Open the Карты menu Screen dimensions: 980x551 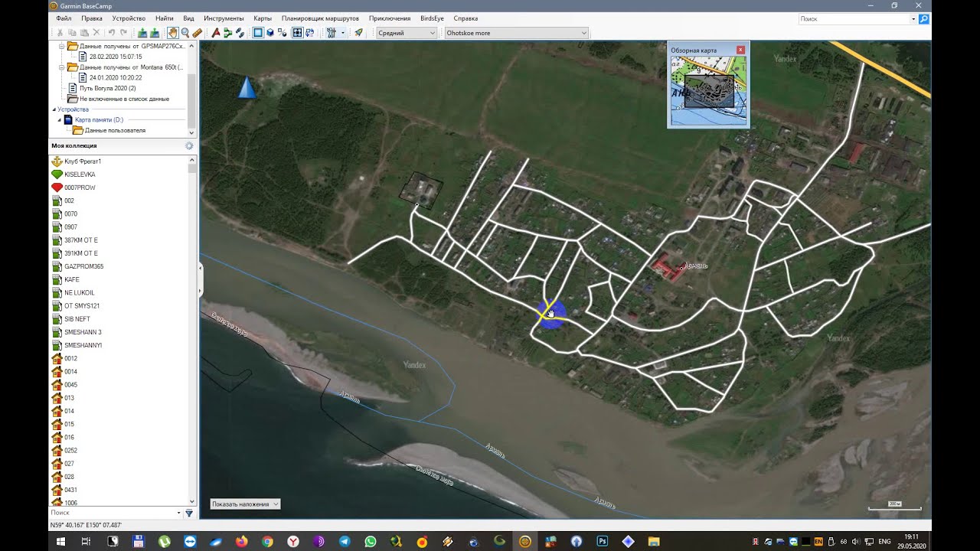263,18
